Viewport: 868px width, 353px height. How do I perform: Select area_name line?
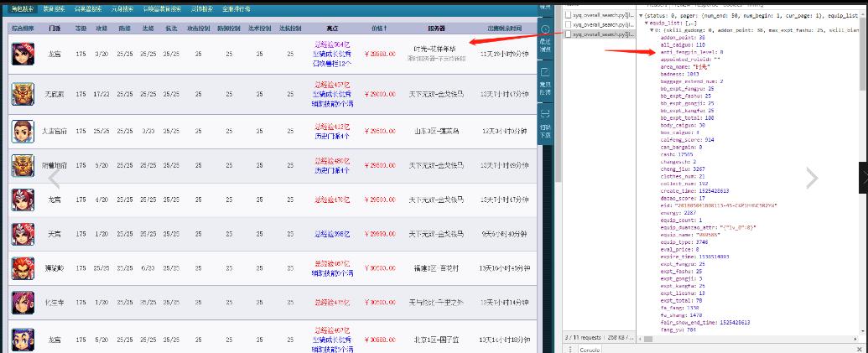[685, 66]
